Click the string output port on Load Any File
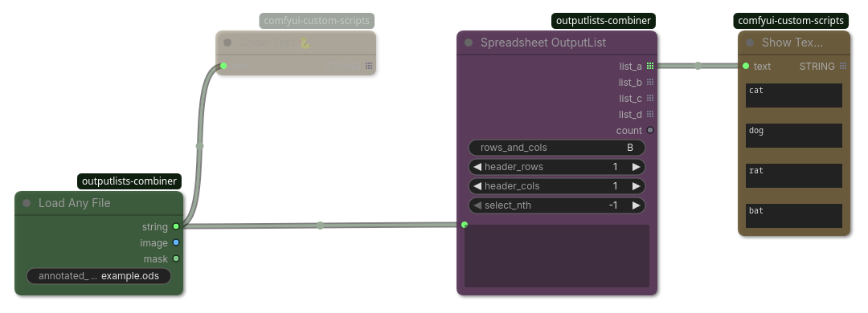 [176, 226]
